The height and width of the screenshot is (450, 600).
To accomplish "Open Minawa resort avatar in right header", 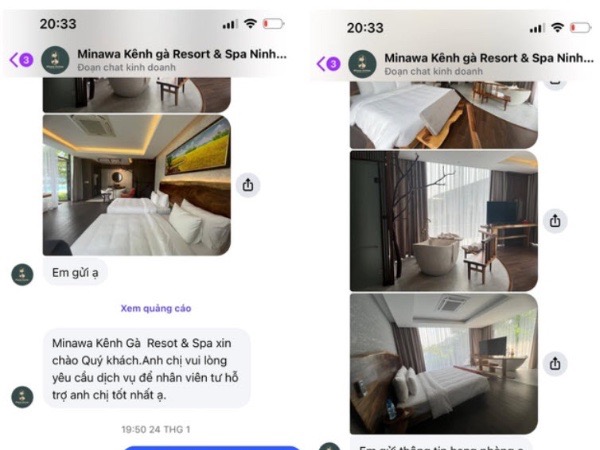I will coord(362,64).
